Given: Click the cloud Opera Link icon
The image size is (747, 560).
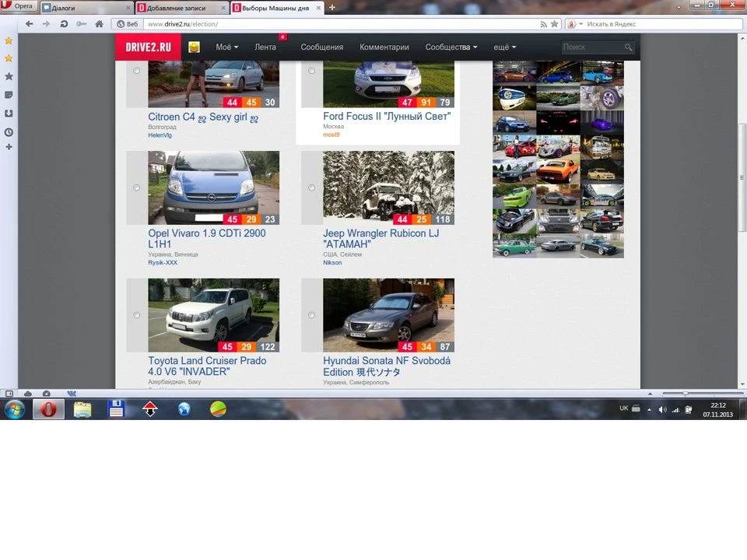Looking at the screenshot, I should 28,394.
